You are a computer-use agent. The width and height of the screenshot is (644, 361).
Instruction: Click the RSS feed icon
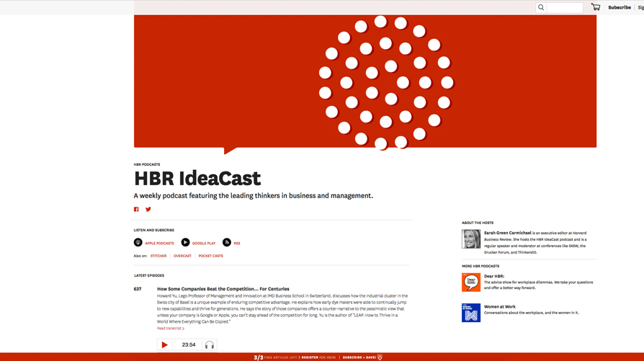coord(227,243)
